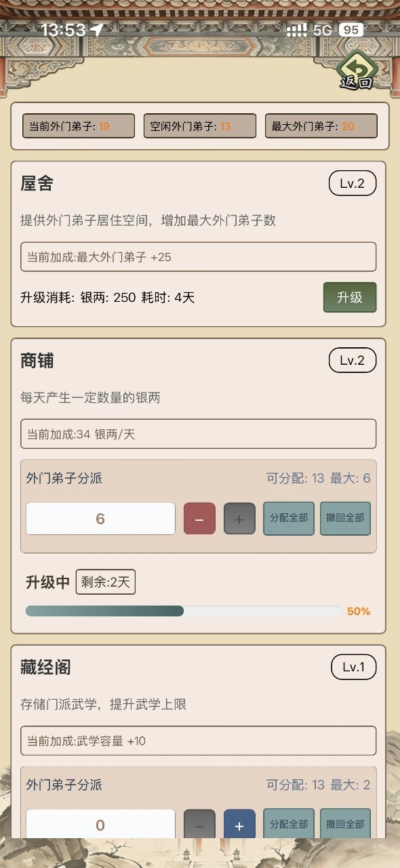Tap the minus button under 藏经阁
The width and height of the screenshot is (400, 868).
coord(199,825)
